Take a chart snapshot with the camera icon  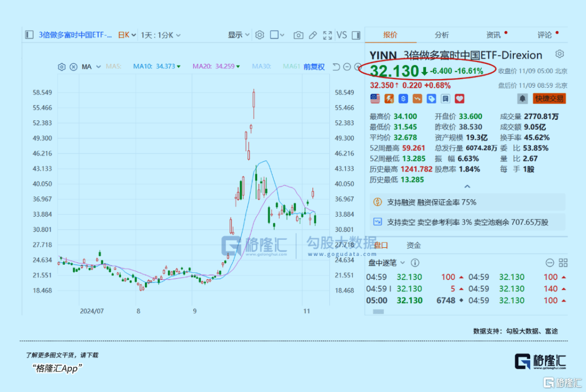click(x=298, y=35)
